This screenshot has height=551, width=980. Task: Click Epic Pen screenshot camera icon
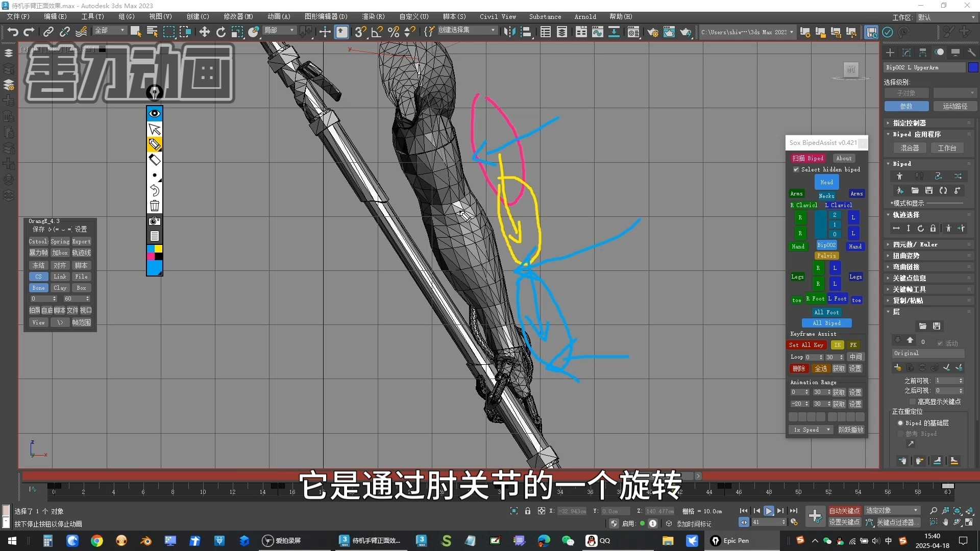pyautogui.click(x=155, y=221)
